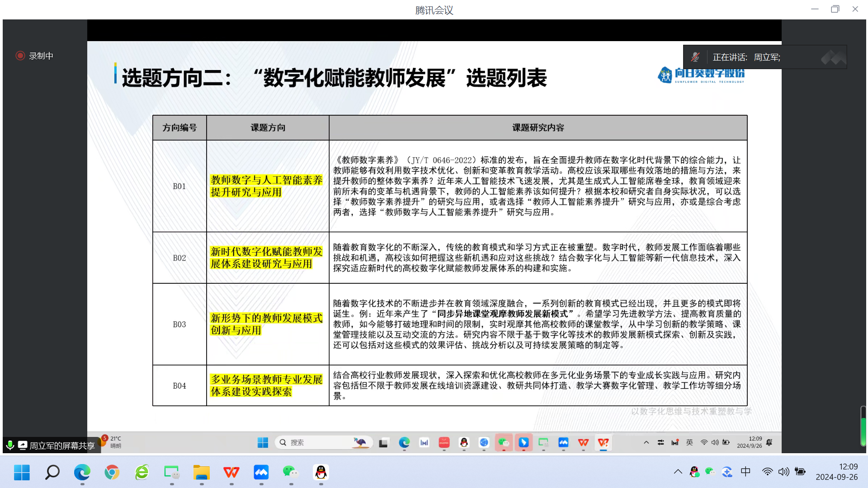868x488 pixels.
Task: Select the B04 cell in the table
Action: 179,386
